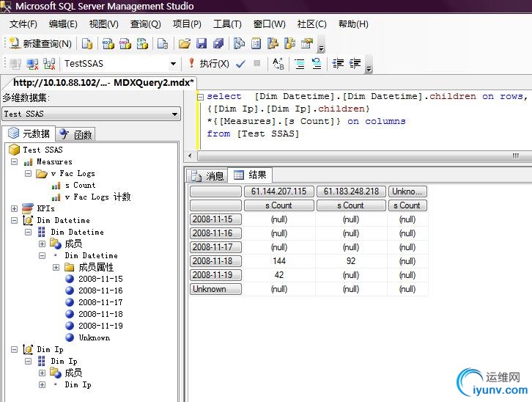
Task: Open the 工具(T) menu
Action: click(x=227, y=24)
